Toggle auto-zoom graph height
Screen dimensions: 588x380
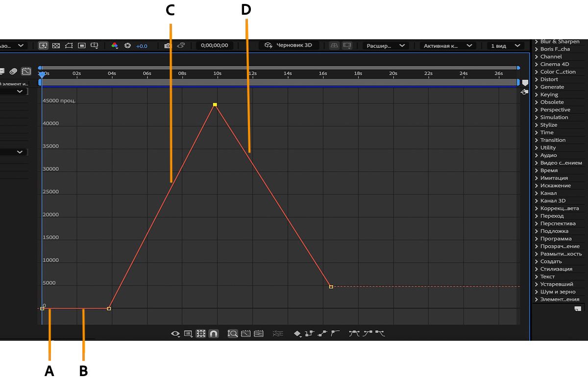coord(233,333)
